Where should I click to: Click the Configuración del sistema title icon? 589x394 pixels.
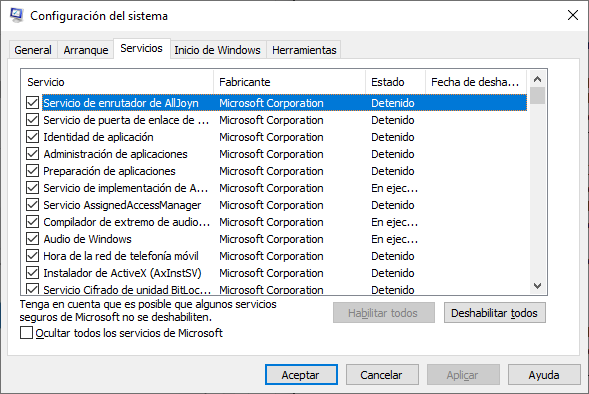pos(17,15)
